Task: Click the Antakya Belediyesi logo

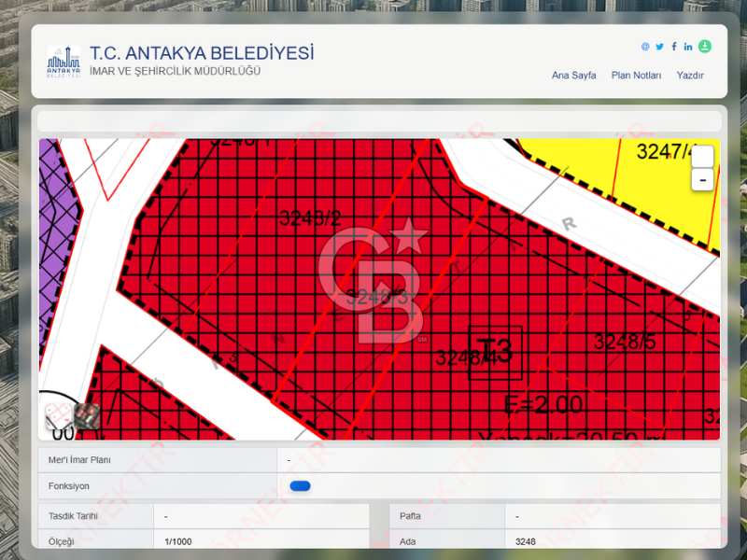Action: [63, 62]
